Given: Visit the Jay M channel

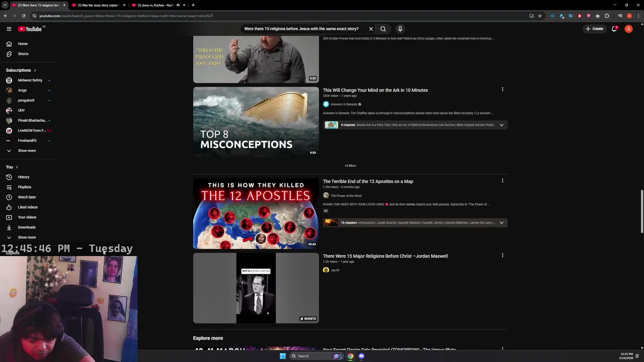Looking at the screenshot, I should 335,270.
